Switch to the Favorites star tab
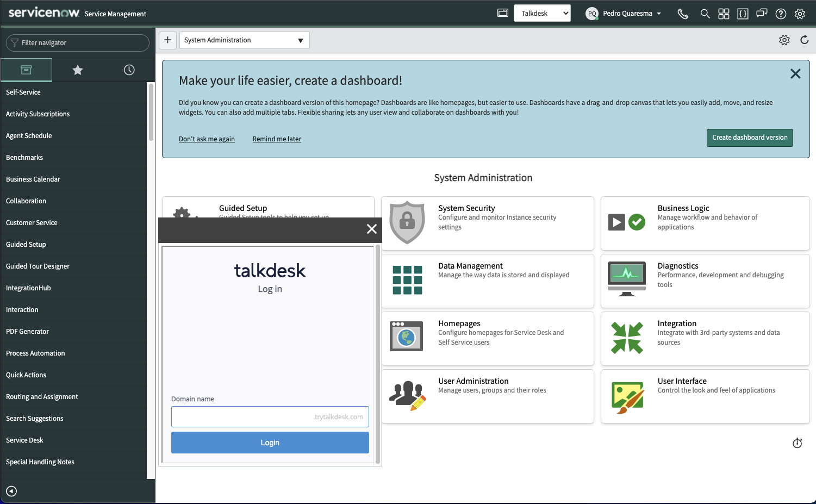This screenshot has height=504, width=816. pos(78,70)
